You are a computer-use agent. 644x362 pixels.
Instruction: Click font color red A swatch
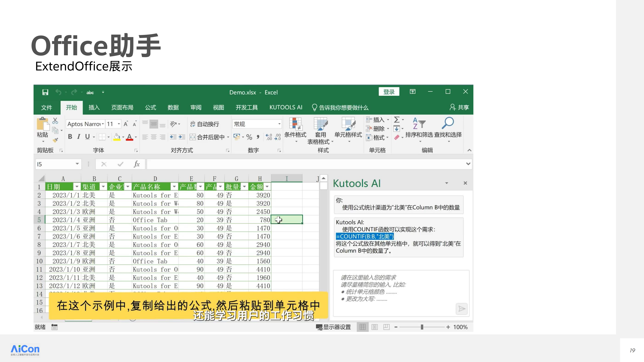[129, 137]
